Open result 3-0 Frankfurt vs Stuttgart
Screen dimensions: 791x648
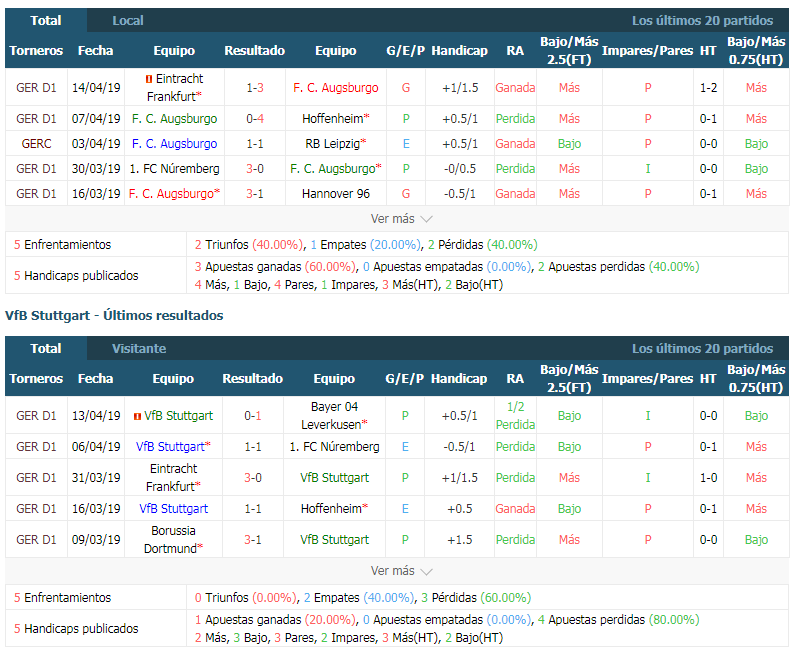pos(253,478)
